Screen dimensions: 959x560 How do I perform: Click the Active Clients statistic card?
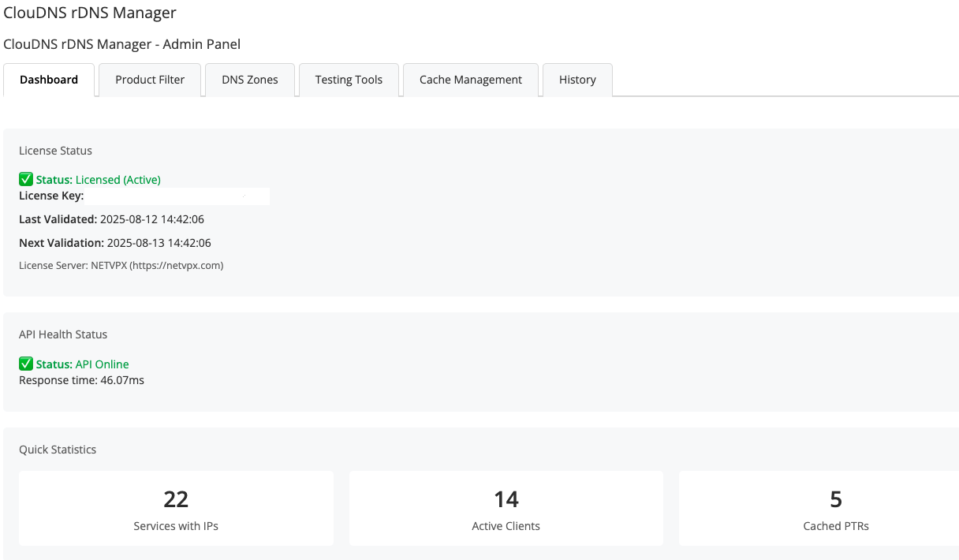(x=506, y=508)
